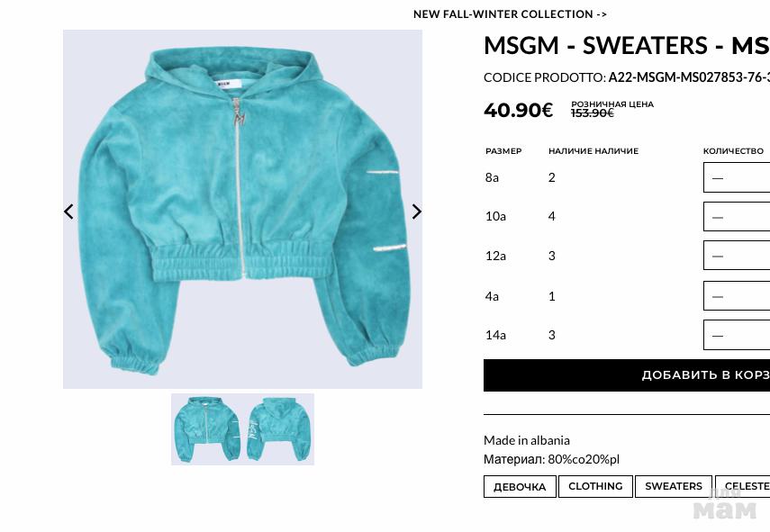The image size is (770, 532).
Task: Show the next product image
Action: 416,212
